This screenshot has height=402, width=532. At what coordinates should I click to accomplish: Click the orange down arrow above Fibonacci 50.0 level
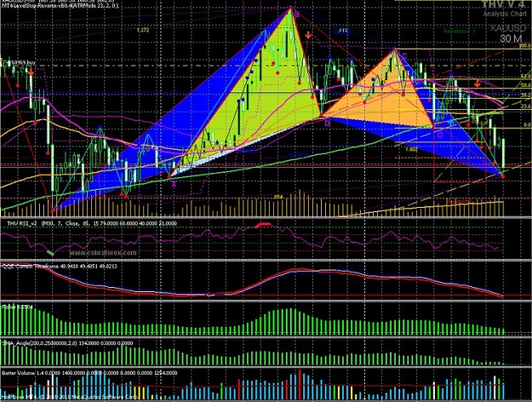point(478,83)
